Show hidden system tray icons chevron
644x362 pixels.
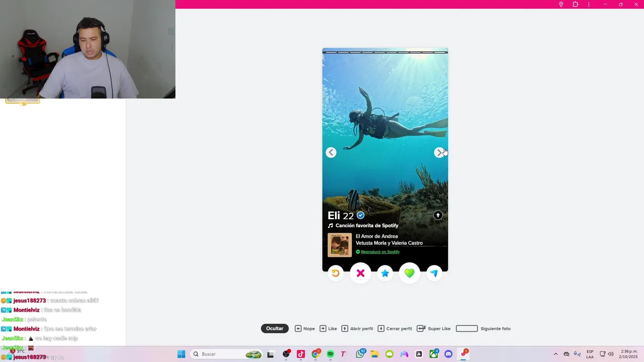(x=555, y=354)
